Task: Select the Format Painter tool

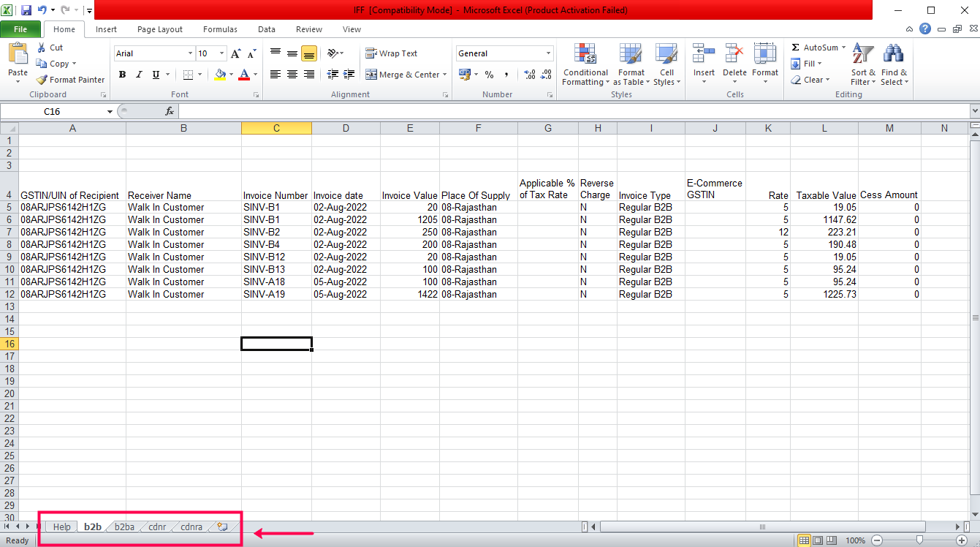Action: 70,80
